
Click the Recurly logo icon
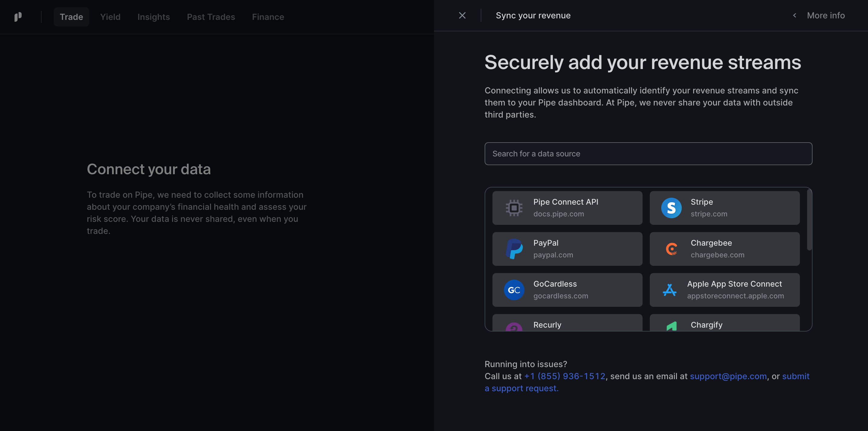click(x=514, y=326)
